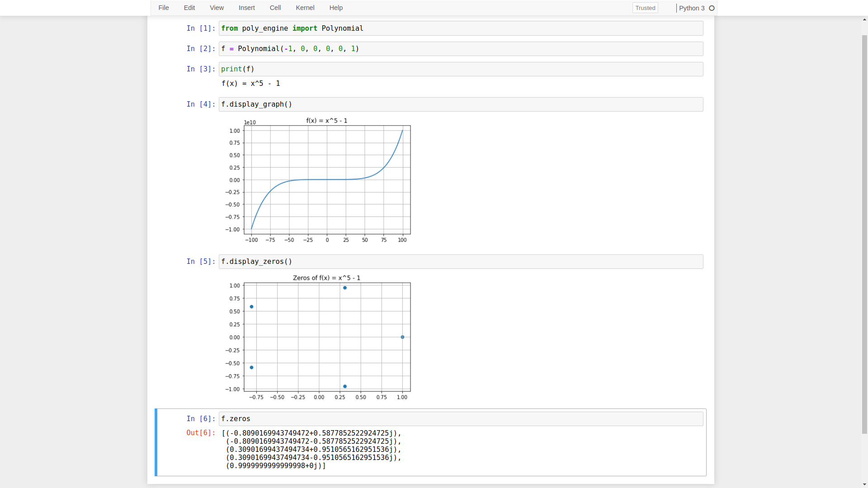Focus the f.display_graph() cell

coord(461,104)
